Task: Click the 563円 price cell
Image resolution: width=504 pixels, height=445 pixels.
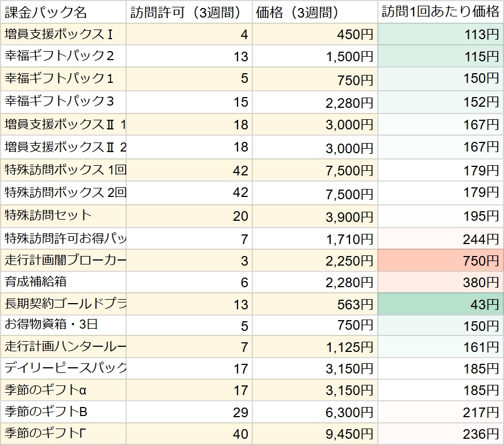Action: tap(315, 305)
